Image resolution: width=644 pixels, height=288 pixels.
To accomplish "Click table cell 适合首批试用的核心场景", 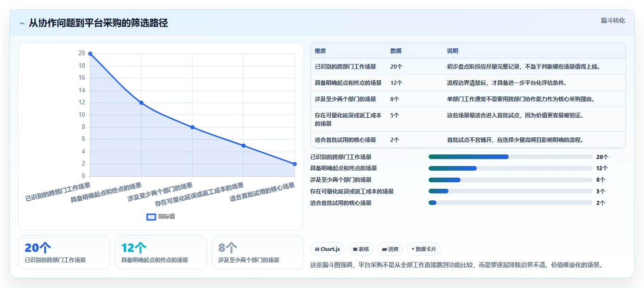I will coord(345,140).
